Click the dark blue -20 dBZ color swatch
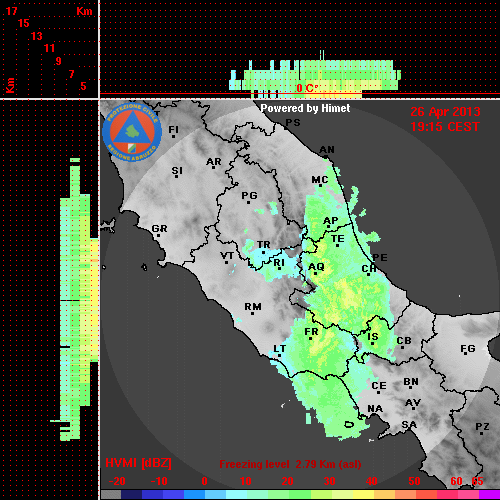 131,494
